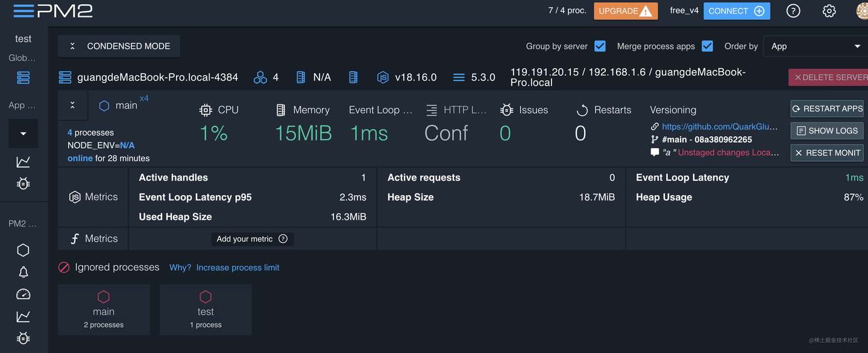The height and width of the screenshot is (353, 868).
Task: Open the settings gear icon
Action: click(829, 10)
